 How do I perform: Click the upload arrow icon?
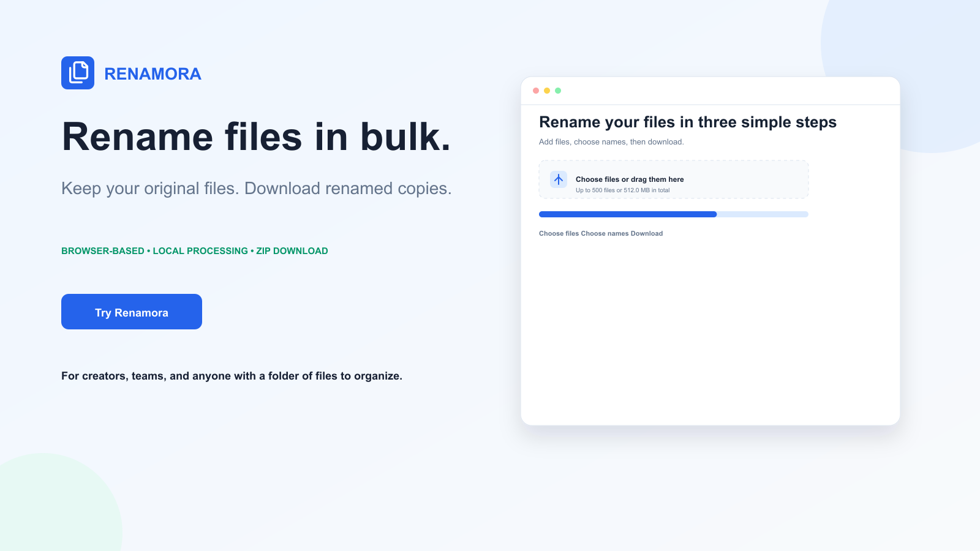point(559,179)
